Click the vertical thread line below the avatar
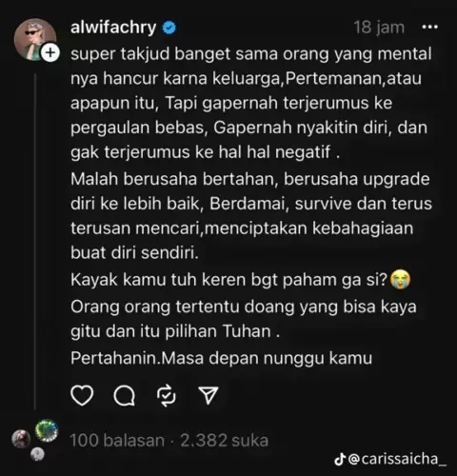 [35, 241]
